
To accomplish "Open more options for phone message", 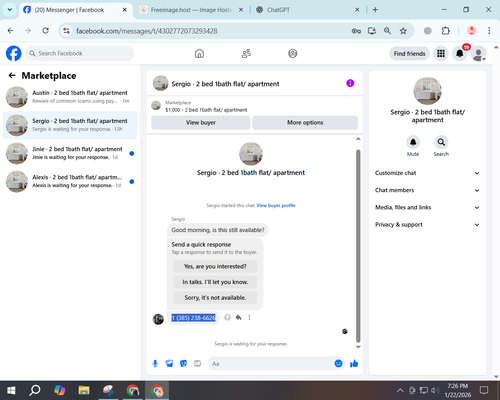I will (249, 317).
